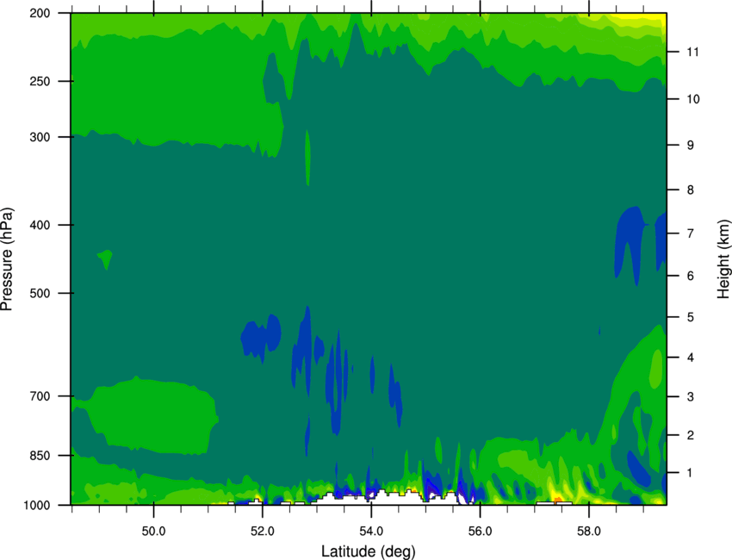Click the 1 km height label
Viewport: 732px width, 560px height.
[690, 473]
